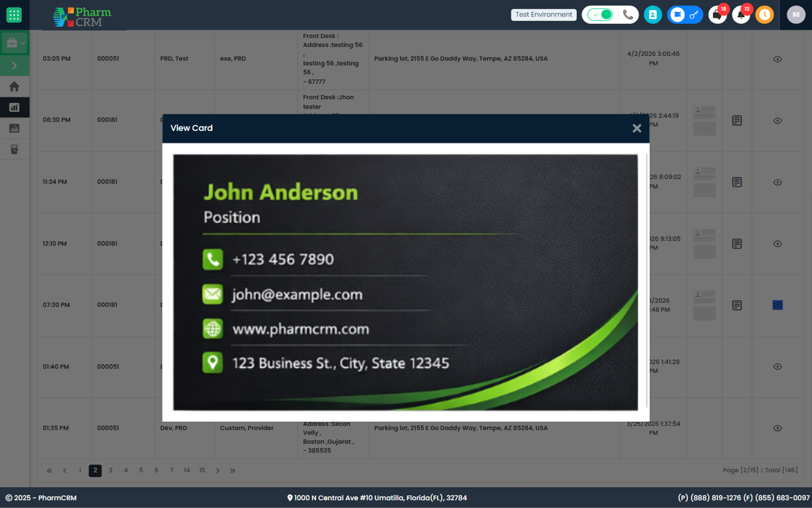Open card thumbnail in 11:34 PM row

pos(704,182)
